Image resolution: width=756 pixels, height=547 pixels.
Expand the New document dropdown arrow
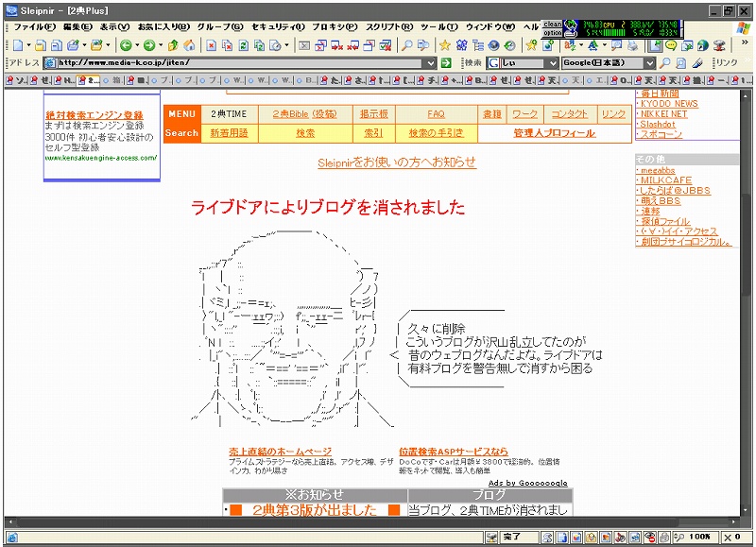point(28,45)
